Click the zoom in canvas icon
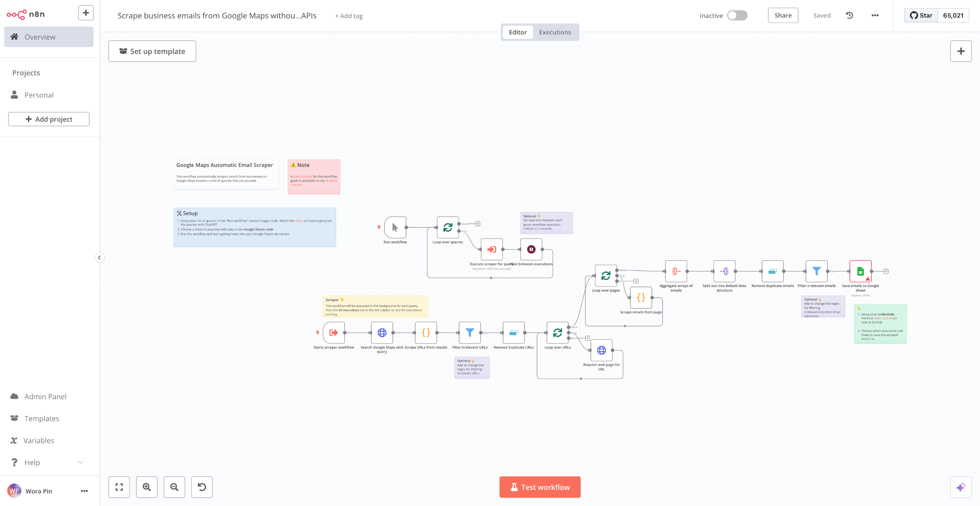This screenshot has height=506, width=980. pos(147,487)
